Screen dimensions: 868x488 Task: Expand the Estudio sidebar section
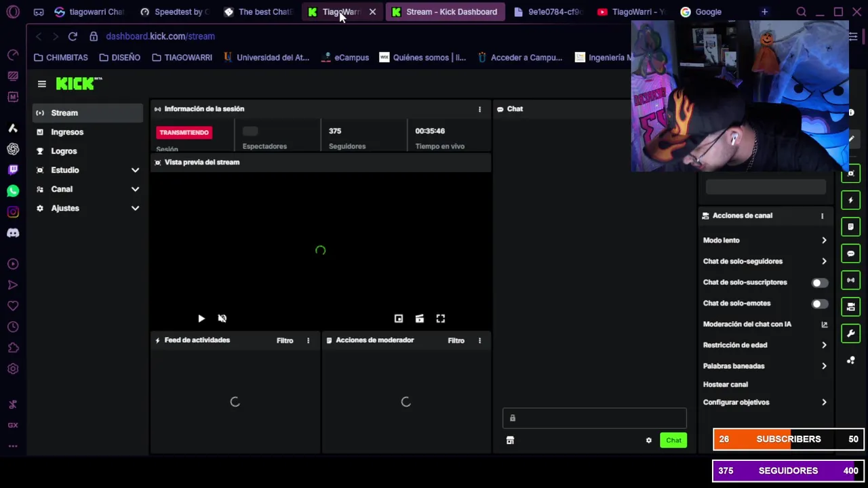coord(135,170)
